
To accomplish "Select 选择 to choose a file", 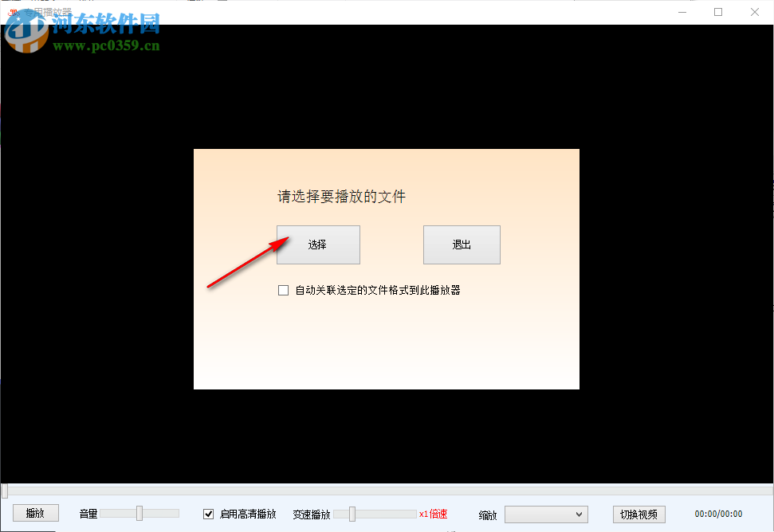I will pyautogui.click(x=318, y=244).
